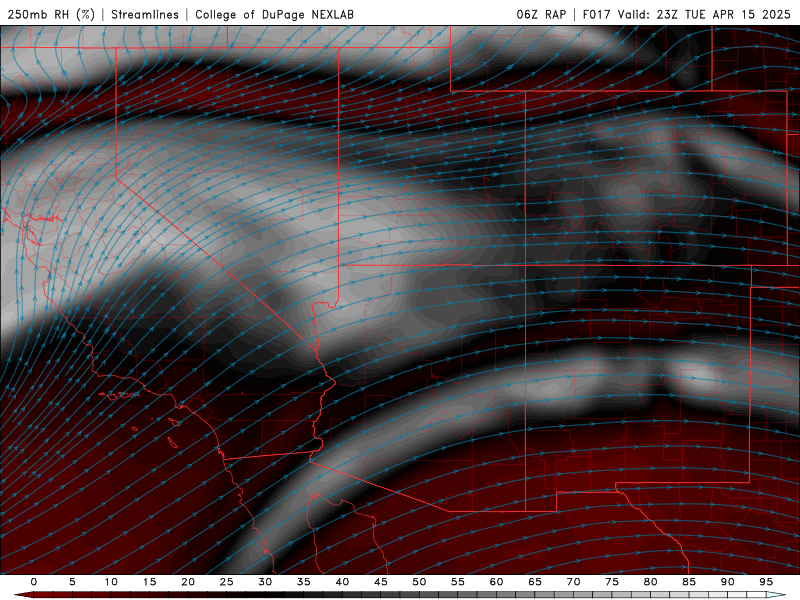Click "College of DuPage NEXLAB" header text

pos(274,14)
